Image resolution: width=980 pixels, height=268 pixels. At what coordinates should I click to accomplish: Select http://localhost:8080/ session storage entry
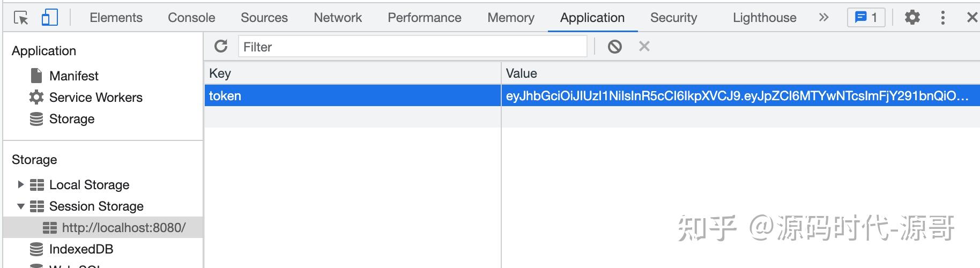[x=123, y=228]
